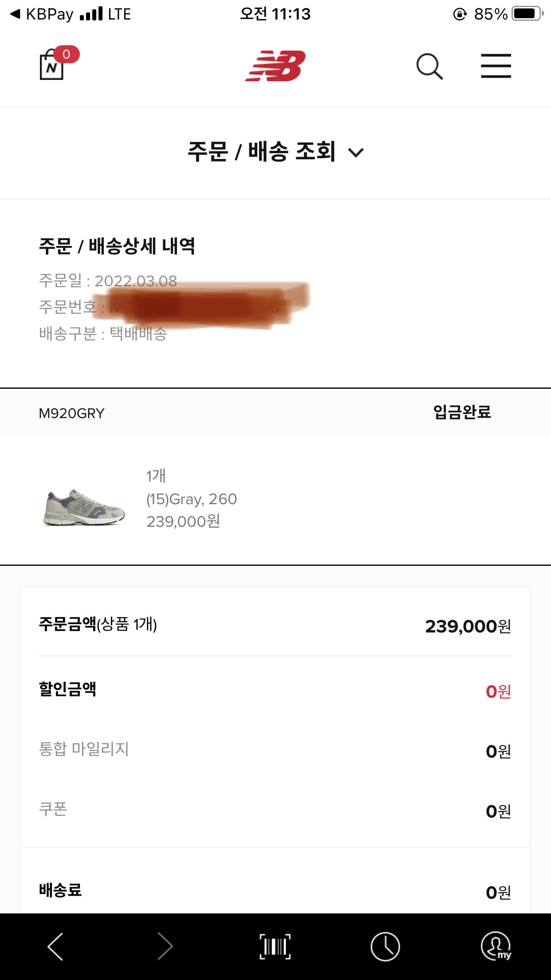Tap the 주문금액 239,000원 total row
This screenshot has width=551, height=980.
pyautogui.click(x=275, y=625)
